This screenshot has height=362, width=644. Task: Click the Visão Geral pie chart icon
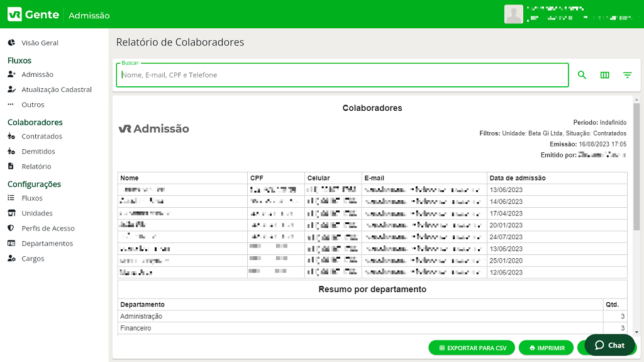pyautogui.click(x=11, y=43)
